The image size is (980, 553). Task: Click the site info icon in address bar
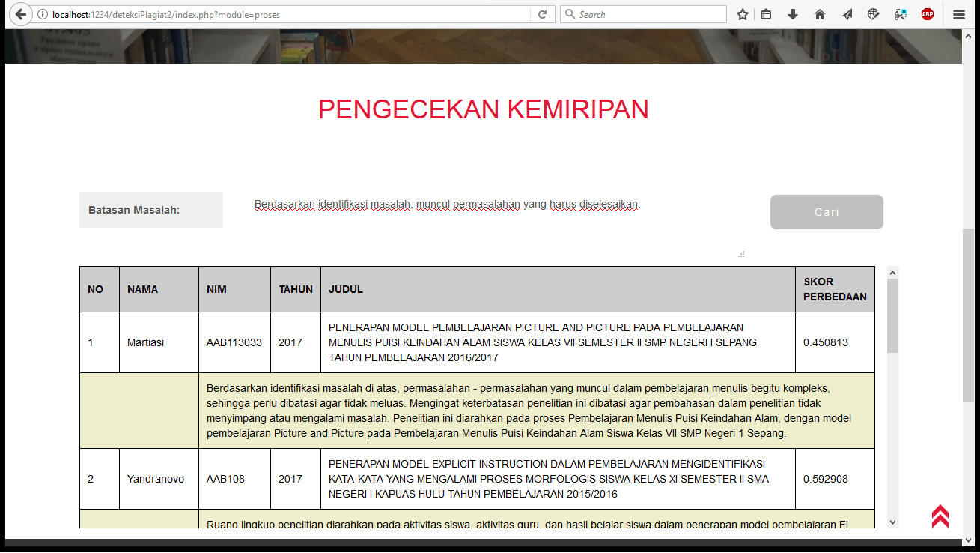[x=42, y=14]
